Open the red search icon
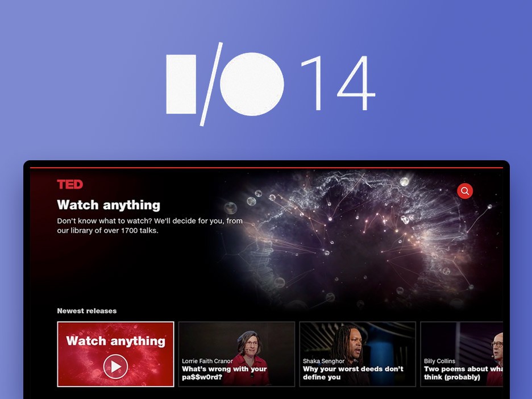Viewport: 532px width, 399px height. click(465, 191)
